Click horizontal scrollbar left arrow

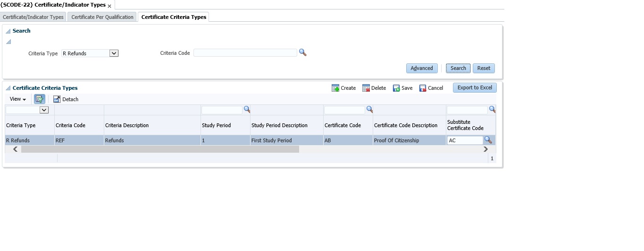pos(16,149)
